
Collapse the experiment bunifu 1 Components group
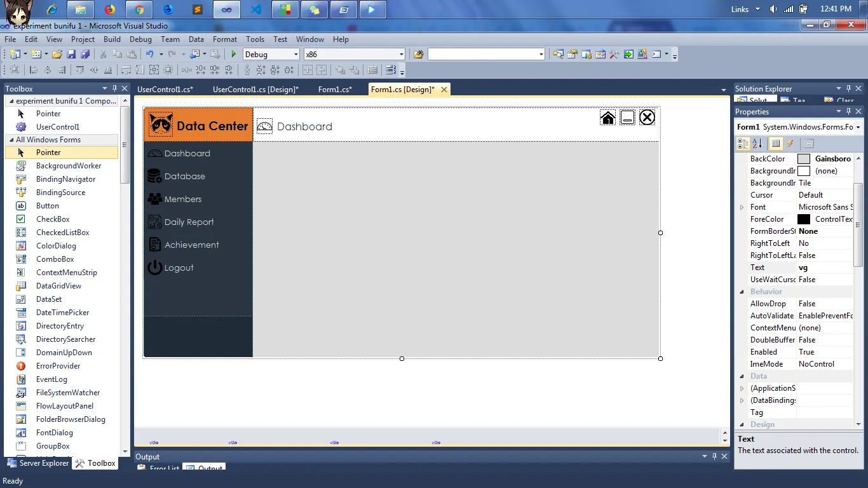click(x=10, y=101)
